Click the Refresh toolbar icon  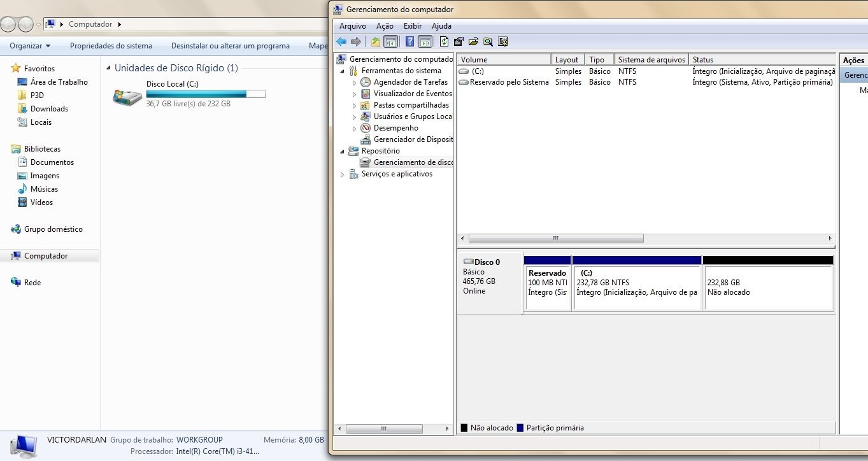444,42
